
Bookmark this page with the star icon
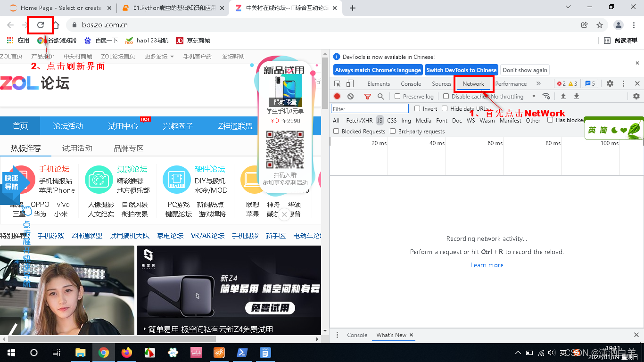(x=600, y=25)
